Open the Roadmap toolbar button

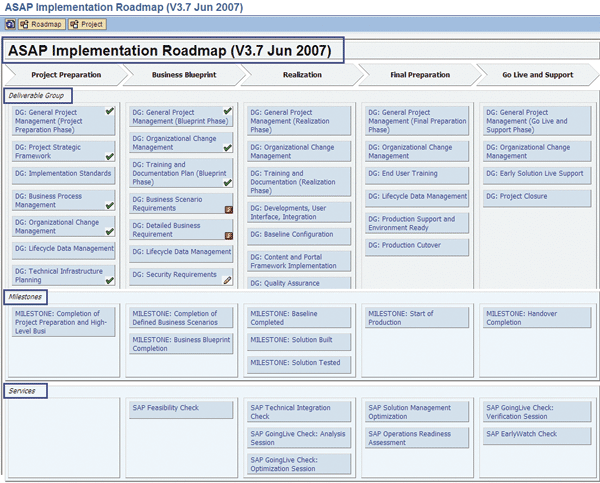41,24
